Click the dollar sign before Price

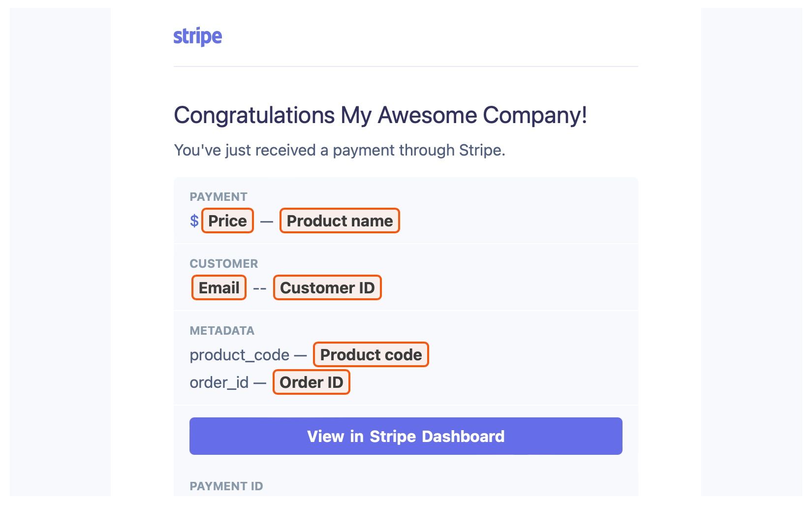(194, 221)
